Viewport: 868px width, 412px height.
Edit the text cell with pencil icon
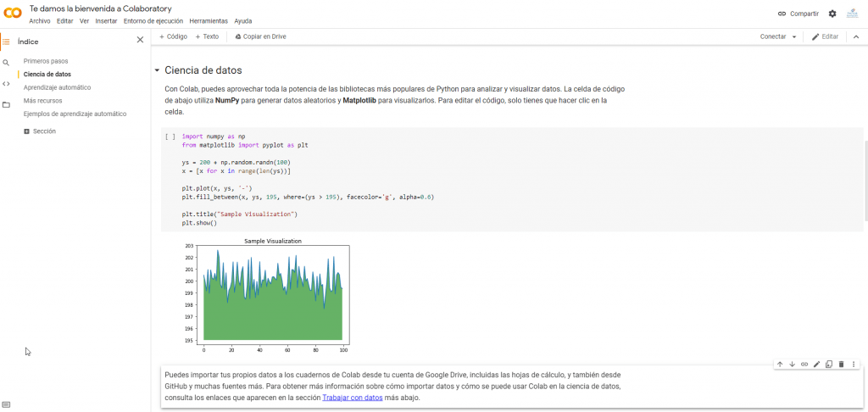coord(816,364)
